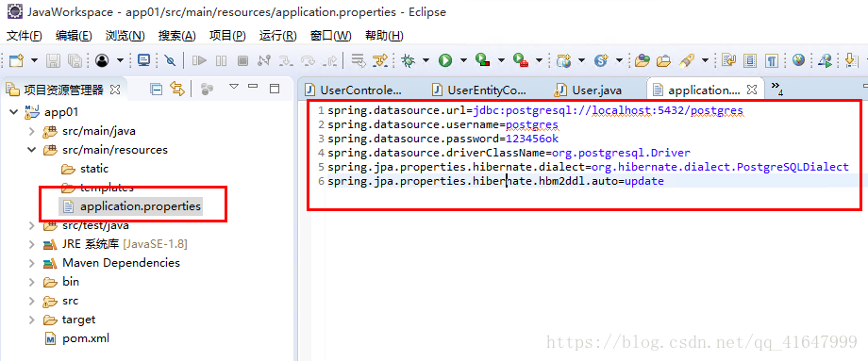868x361 pixels.
Task: Collapse all in project explorer
Action: tap(157, 89)
